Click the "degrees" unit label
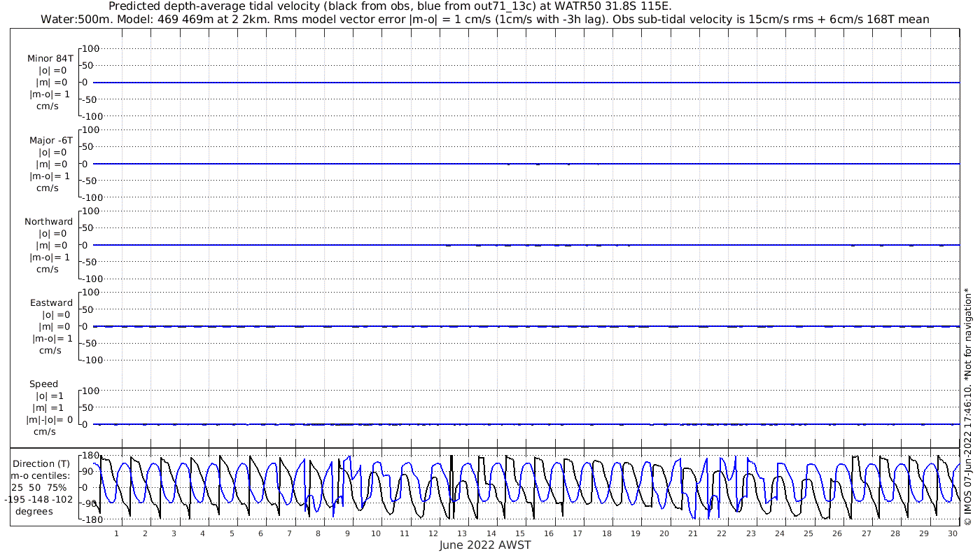This screenshot has height=560, width=980. click(x=33, y=511)
